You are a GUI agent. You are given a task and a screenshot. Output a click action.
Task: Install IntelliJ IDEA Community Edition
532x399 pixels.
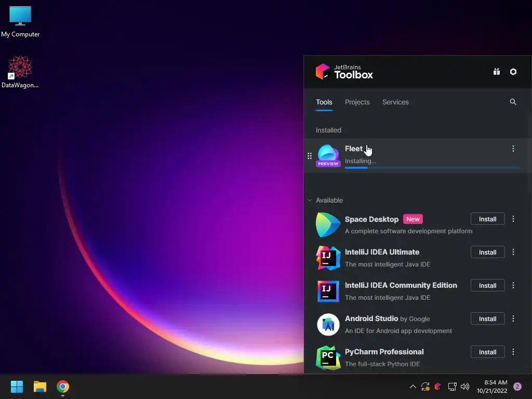[487, 285]
